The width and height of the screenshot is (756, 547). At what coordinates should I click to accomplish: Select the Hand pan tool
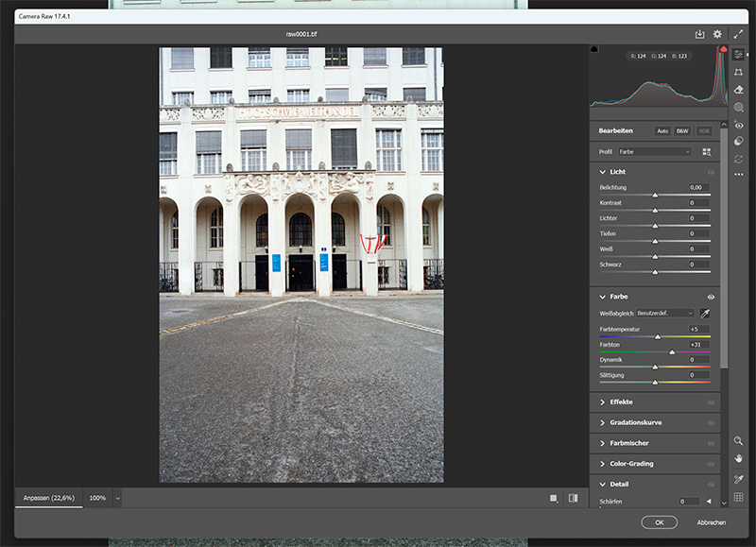click(738, 458)
